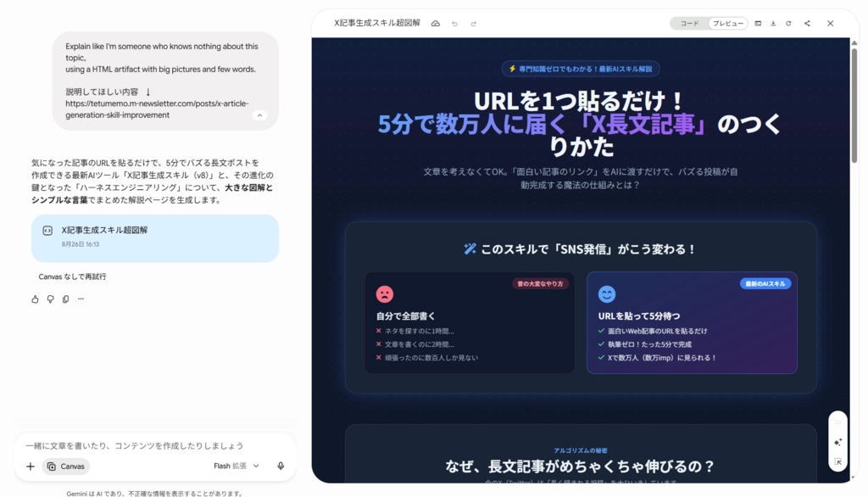
Task: Undo the last canvas change
Action: point(454,24)
